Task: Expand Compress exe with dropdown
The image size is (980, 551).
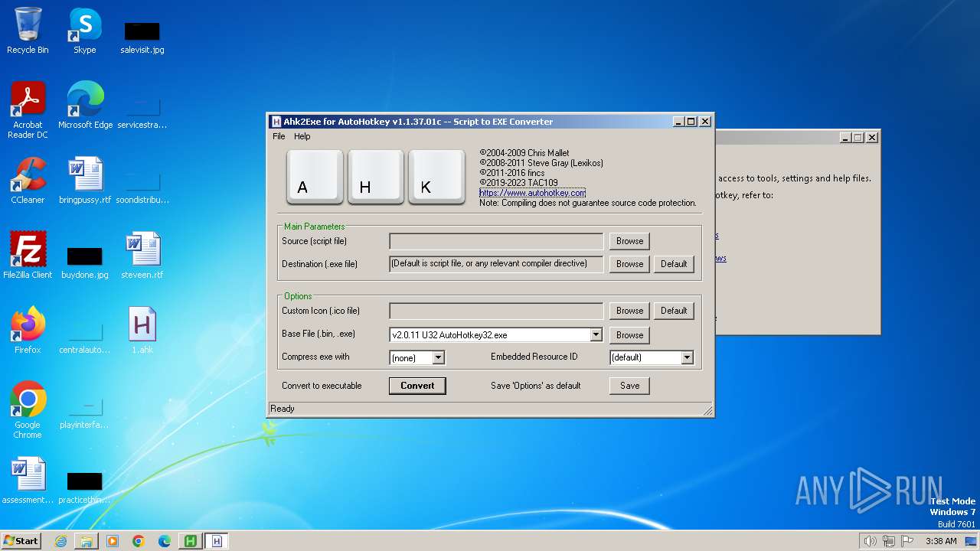Action: (x=438, y=357)
